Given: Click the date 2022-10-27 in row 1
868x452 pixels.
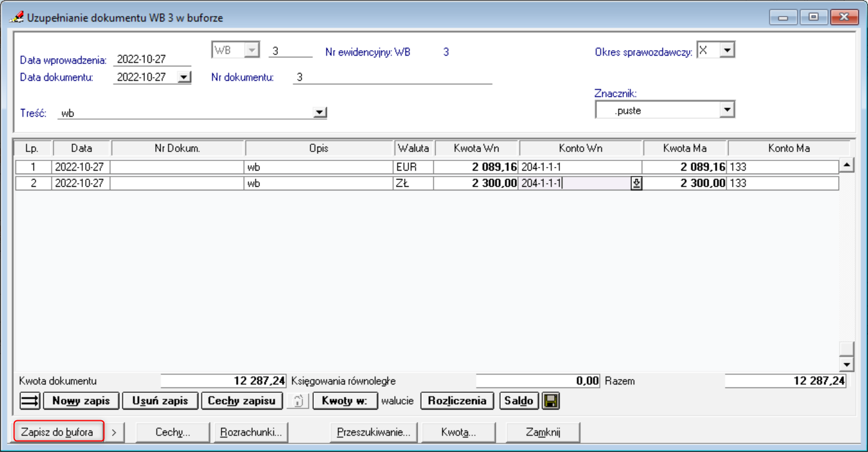Looking at the screenshot, I should [81, 167].
